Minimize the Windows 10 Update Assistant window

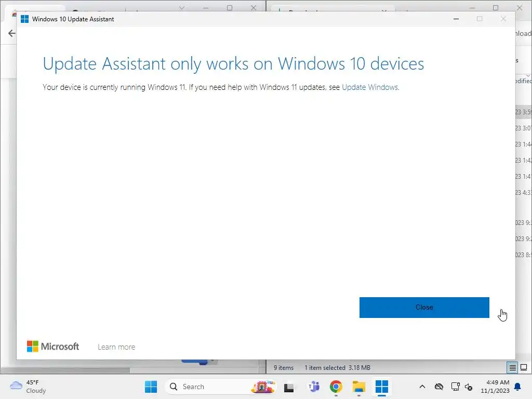tap(456, 19)
